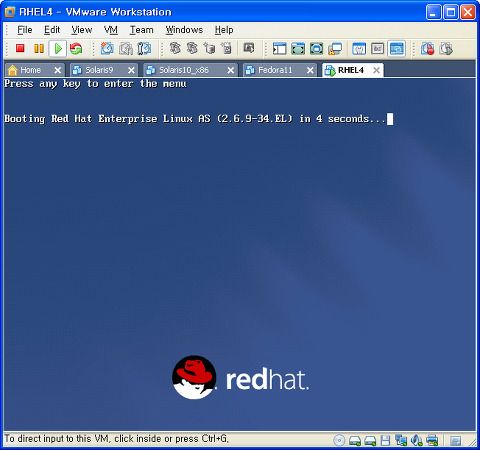Select the RHEL4 tab
Image resolution: width=480 pixels, height=450 pixels.
tap(350, 70)
